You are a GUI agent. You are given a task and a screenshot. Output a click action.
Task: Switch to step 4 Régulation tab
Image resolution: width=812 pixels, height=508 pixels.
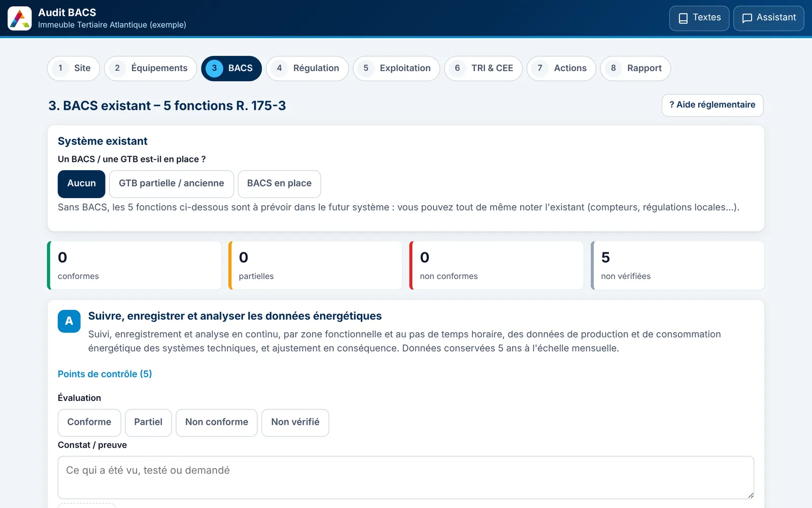tap(307, 69)
